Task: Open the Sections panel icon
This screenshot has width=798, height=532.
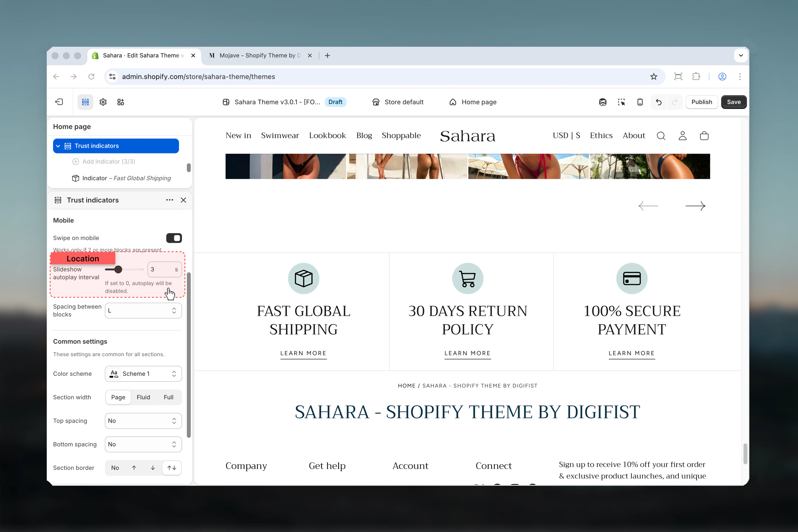Action: point(85,102)
